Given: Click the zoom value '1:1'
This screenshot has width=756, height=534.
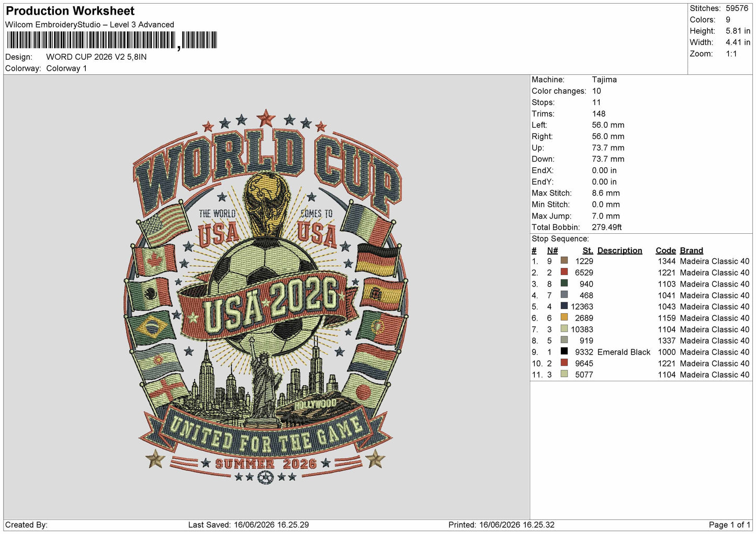Looking at the screenshot, I should coord(731,54).
